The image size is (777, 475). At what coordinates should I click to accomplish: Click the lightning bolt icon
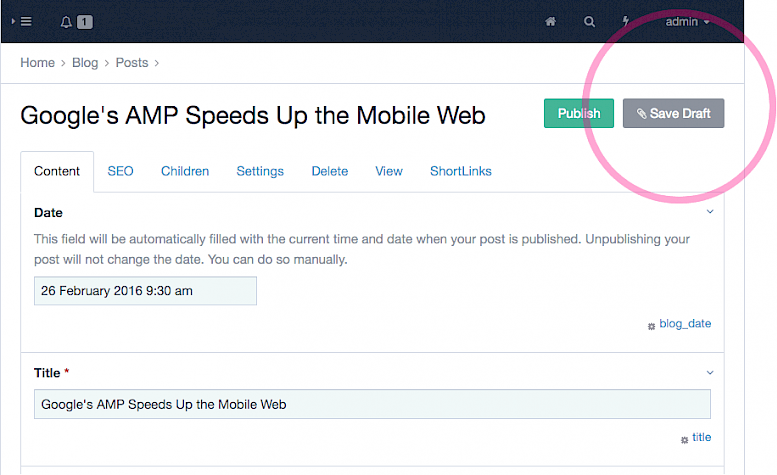click(x=627, y=21)
